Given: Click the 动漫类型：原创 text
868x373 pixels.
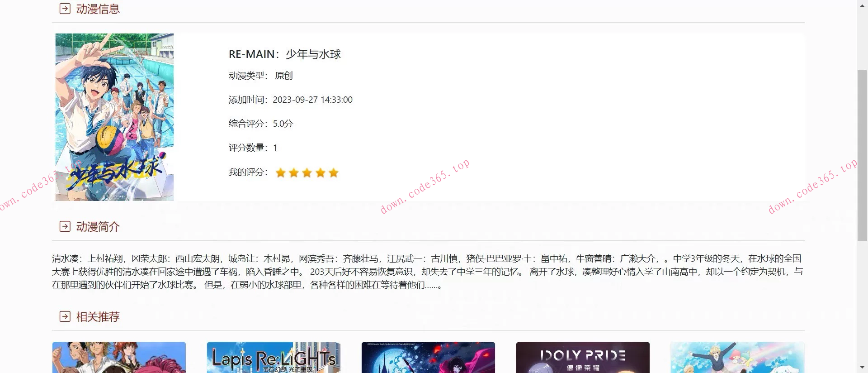Looking at the screenshot, I should click(x=261, y=76).
